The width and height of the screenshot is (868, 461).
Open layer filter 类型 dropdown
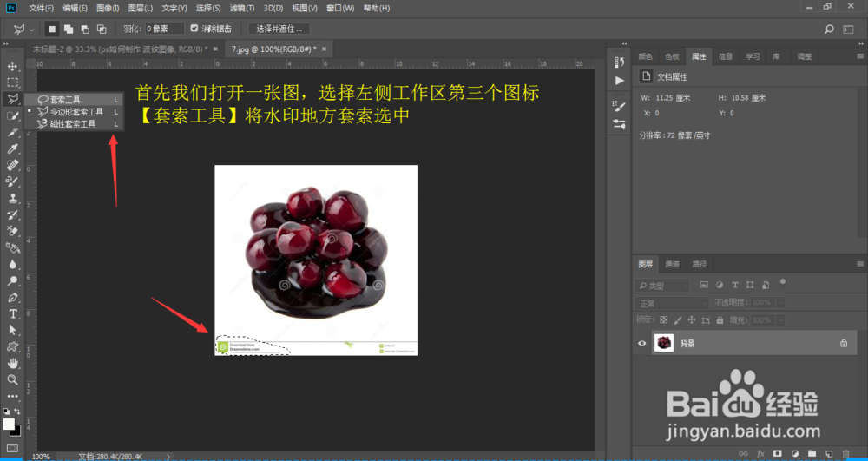coord(662,286)
